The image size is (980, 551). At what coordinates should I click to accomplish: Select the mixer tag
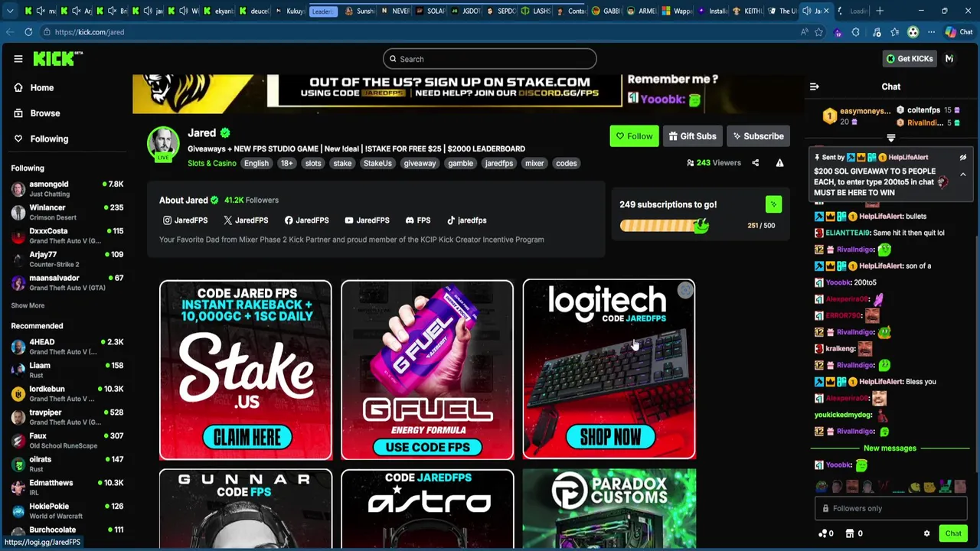(534, 163)
